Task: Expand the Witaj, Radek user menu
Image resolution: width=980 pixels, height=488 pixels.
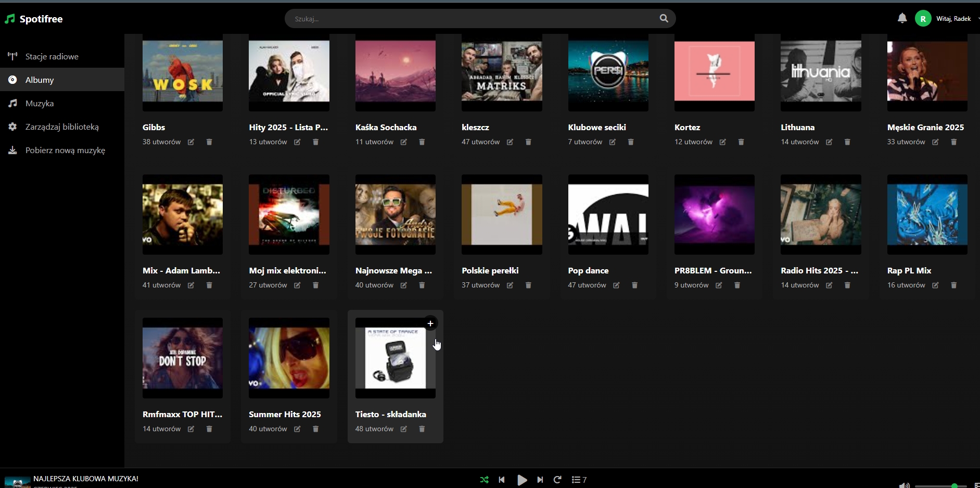Action: click(x=953, y=19)
